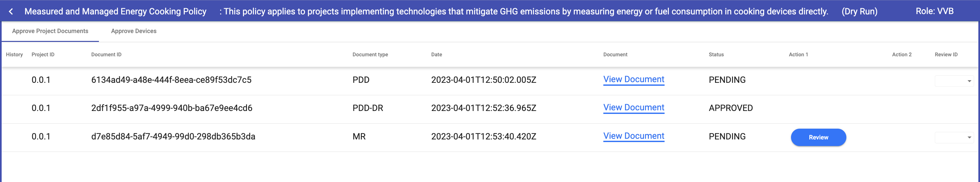Click the Measured and Managed Energy Cooking Policy title
Screen dimensions: 980x182
click(115, 11)
